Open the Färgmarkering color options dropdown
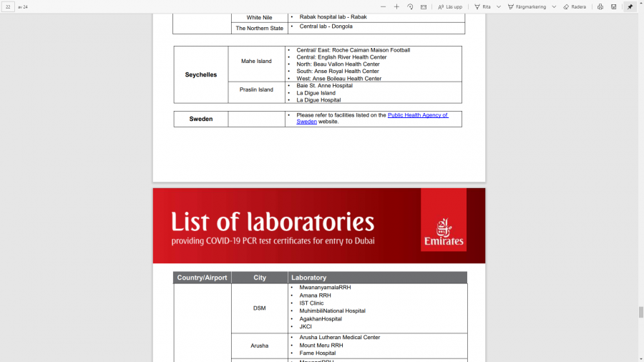 pyautogui.click(x=553, y=6)
